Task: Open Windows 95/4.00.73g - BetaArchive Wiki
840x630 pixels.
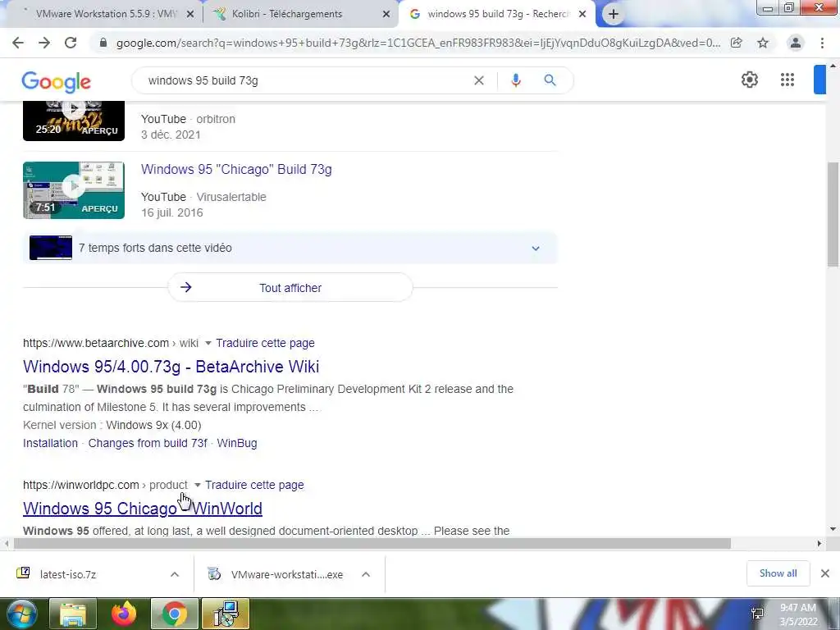Action: (x=171, y=367)
